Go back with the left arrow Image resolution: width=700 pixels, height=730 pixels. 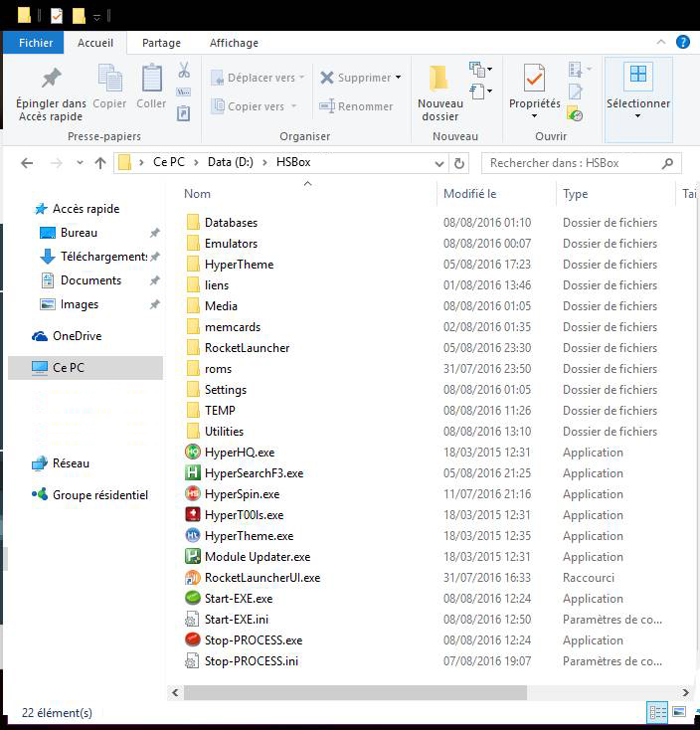[27, 163]
